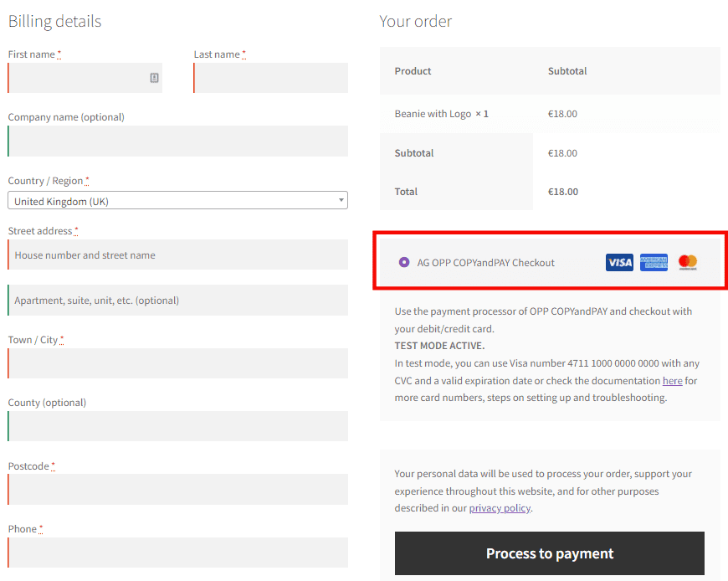Click the AG OPP COPYandPAY Checkout label
The height and width of the screenshot is (581, 728).
tap(485, 263)
